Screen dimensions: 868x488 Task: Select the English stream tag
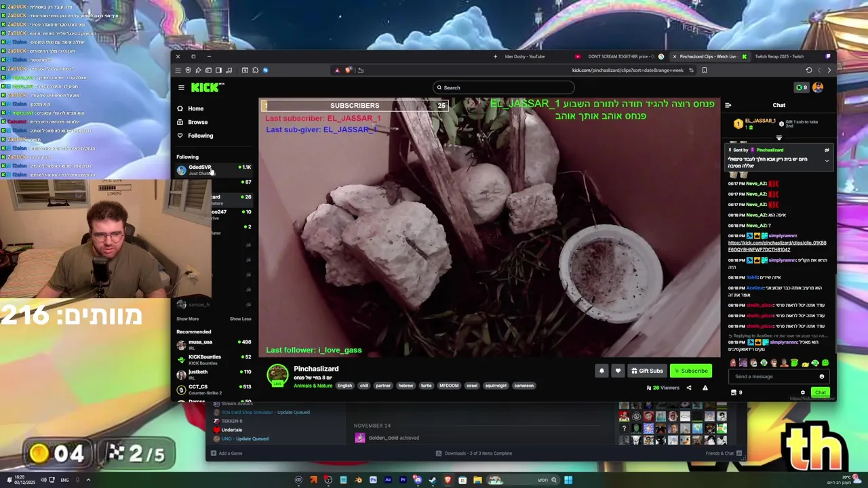point(344,386)
